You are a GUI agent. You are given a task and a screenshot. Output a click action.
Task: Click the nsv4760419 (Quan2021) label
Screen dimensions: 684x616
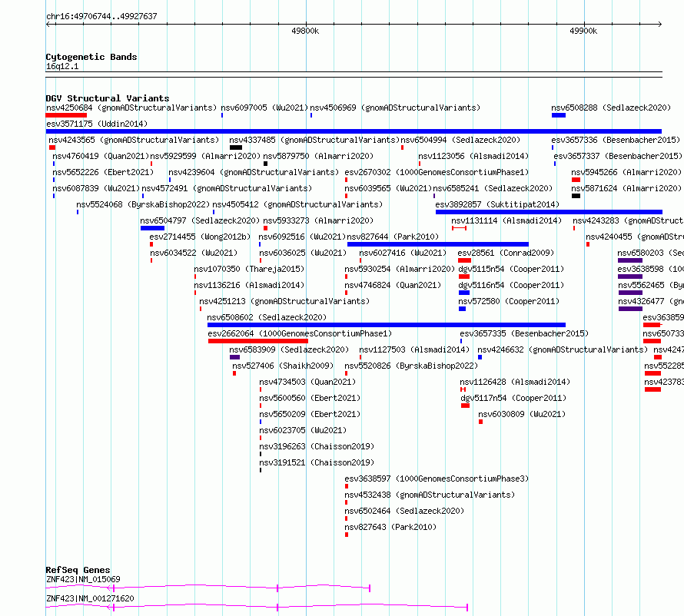101,156
